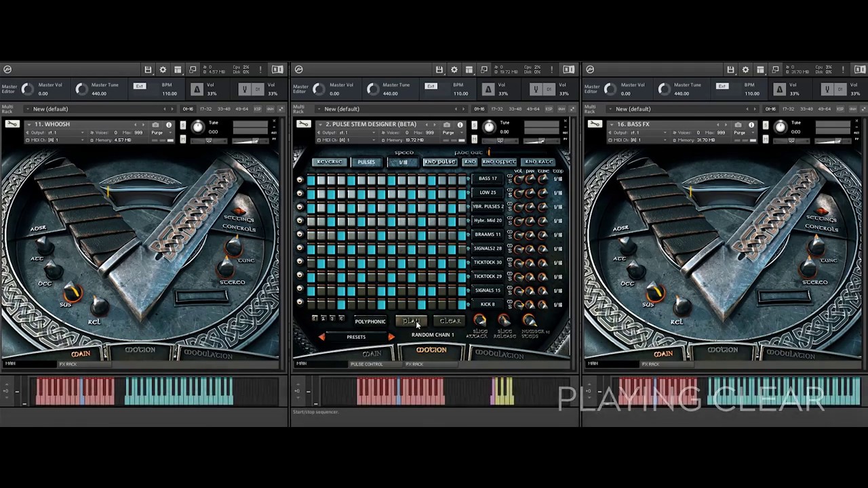The width and height of the screenshot is (868, 488).
Task: Open settings gear in middle Kontakt window
Action: point(454,70)
